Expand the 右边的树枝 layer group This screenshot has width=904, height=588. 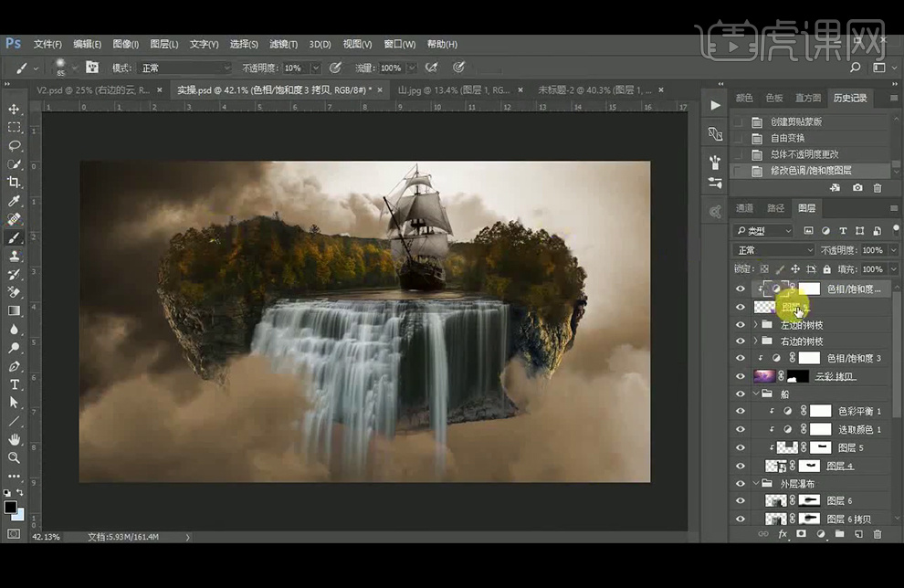(x=755, y=341)
